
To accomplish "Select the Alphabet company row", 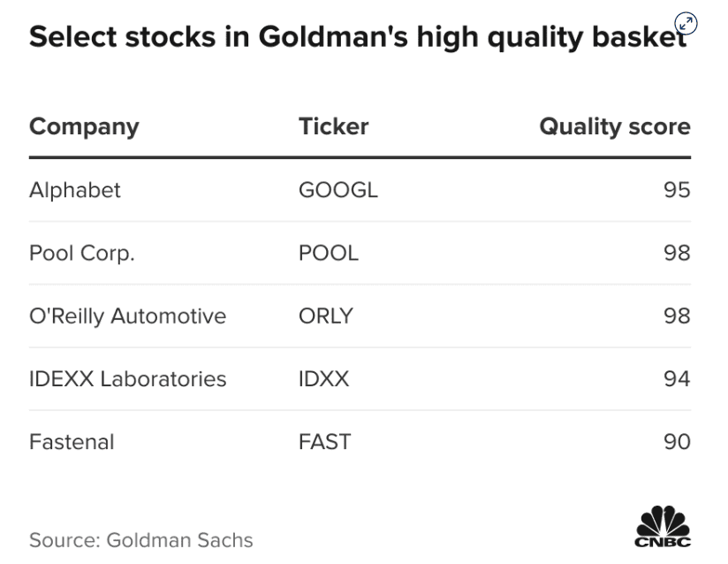I will 75,190.
